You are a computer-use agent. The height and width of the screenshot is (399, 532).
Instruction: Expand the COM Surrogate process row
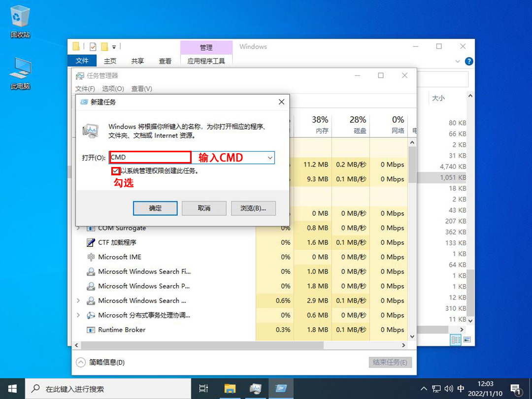click(78, 229)
